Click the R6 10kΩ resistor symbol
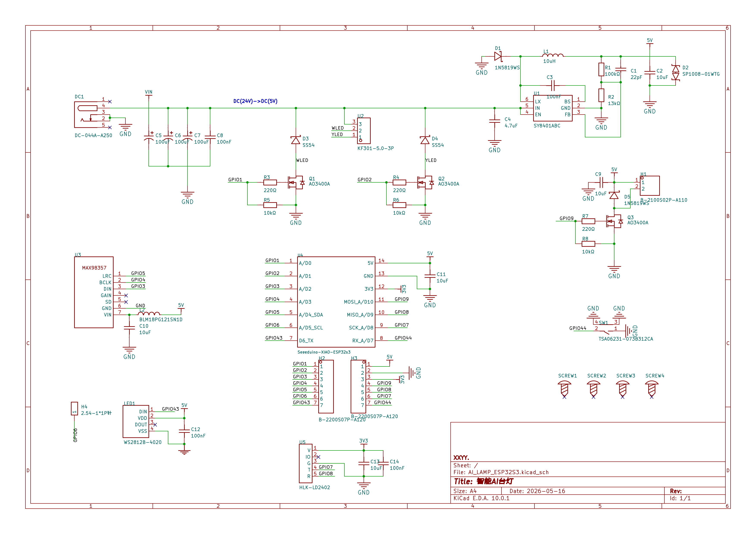The image size is (756, 534). (399, 205)
